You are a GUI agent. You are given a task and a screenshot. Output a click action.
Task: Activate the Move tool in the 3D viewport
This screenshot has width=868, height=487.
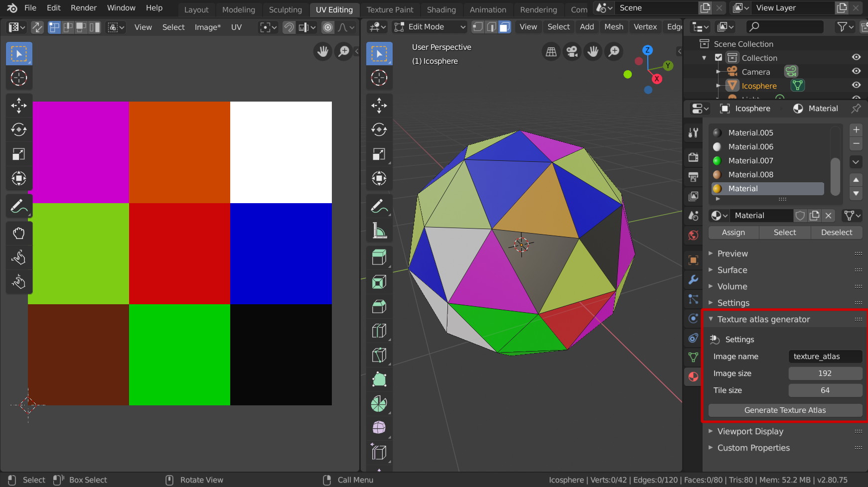pos(379,105)
